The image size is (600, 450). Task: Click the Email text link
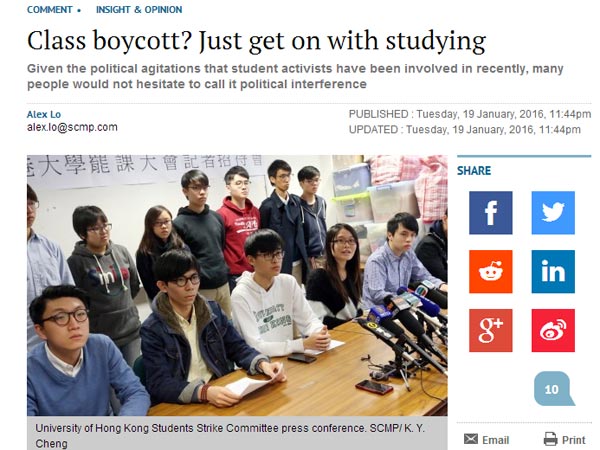(x=495, y=440)
